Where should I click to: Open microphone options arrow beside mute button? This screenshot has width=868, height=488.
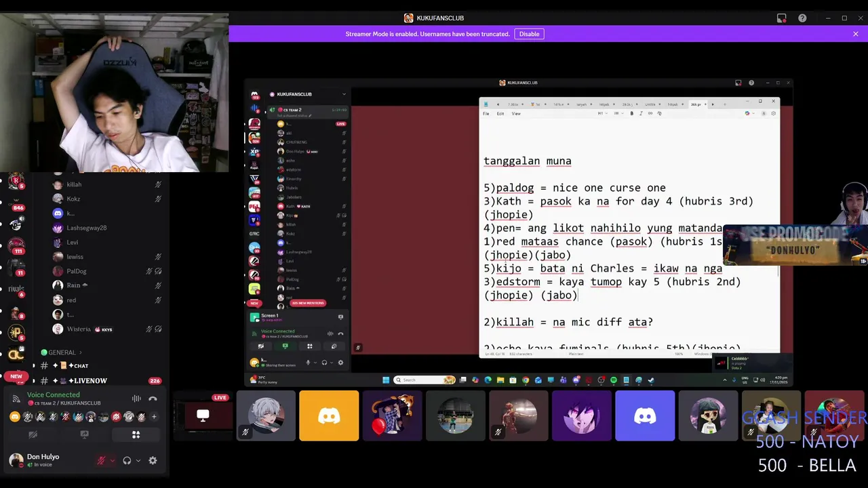pyautogui.click(x=113, y=461)
